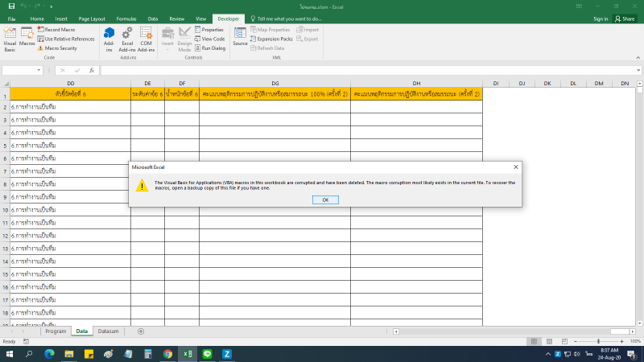This screenshot has width=644, height=362.
Task: Click the View Code icon
Action: click(209, 39)
